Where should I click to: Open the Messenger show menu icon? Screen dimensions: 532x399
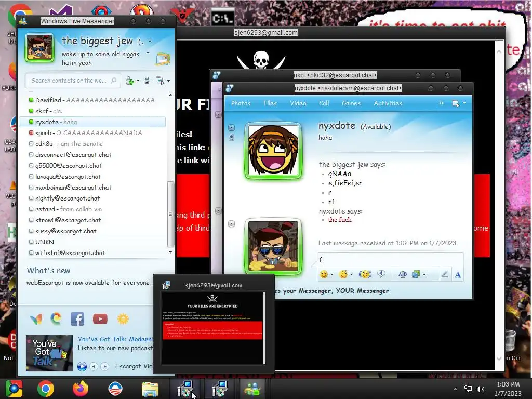[x=160, y=81]
